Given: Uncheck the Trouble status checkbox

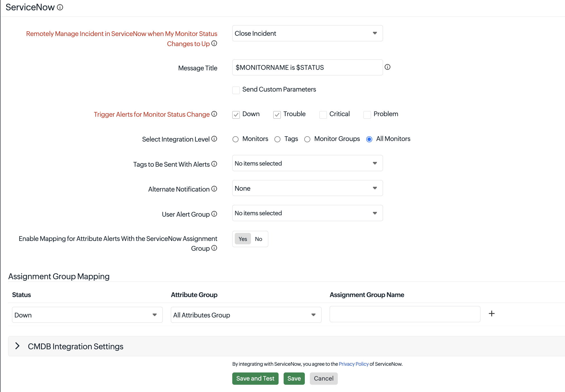Looking at the screenshot, I should 277,114.
